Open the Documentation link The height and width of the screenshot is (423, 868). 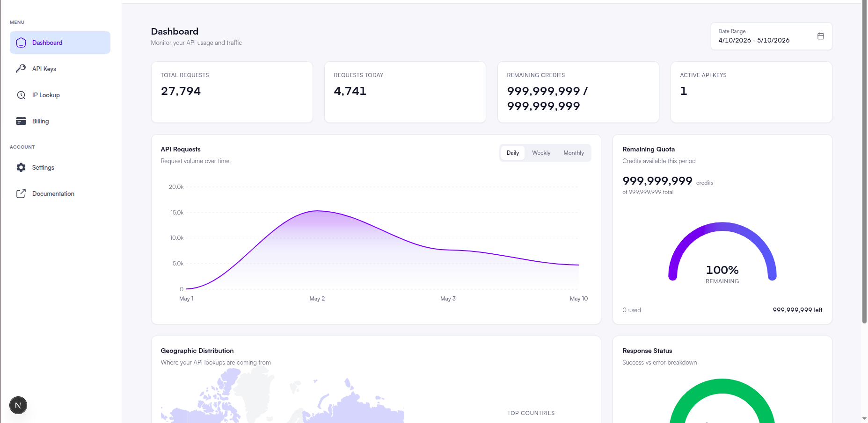(60, 194)
